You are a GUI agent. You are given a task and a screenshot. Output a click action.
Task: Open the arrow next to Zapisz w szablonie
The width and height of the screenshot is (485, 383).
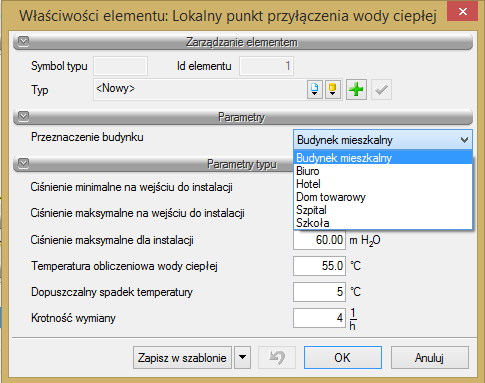tap(242, 358)
